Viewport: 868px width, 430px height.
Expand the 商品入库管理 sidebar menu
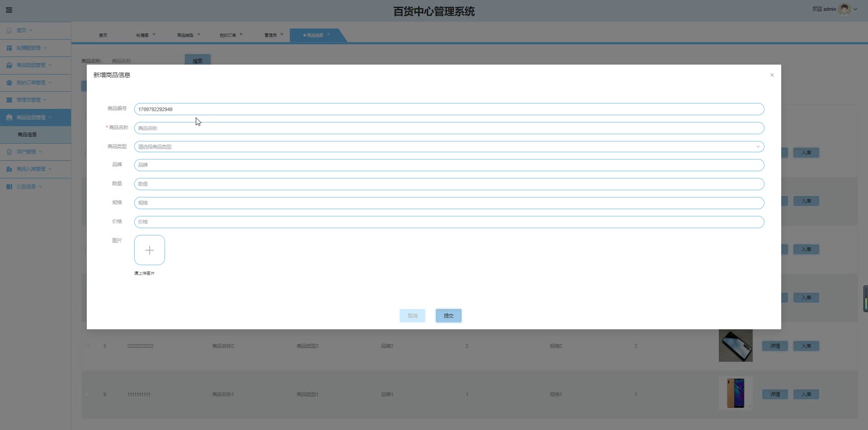(x=50, y=169)
